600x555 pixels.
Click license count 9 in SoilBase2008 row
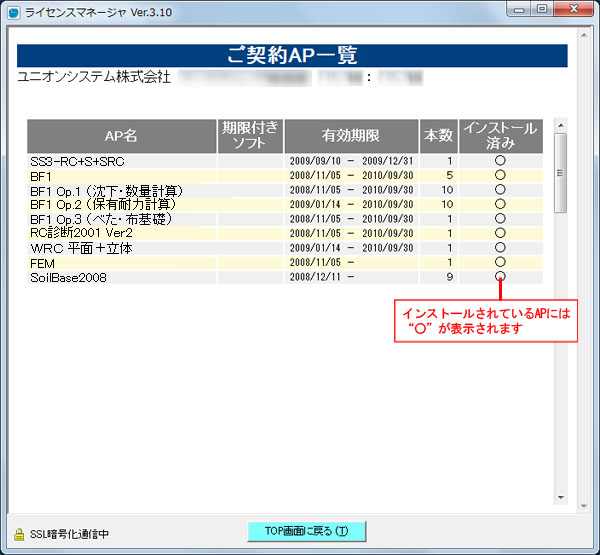coord(450,277)
